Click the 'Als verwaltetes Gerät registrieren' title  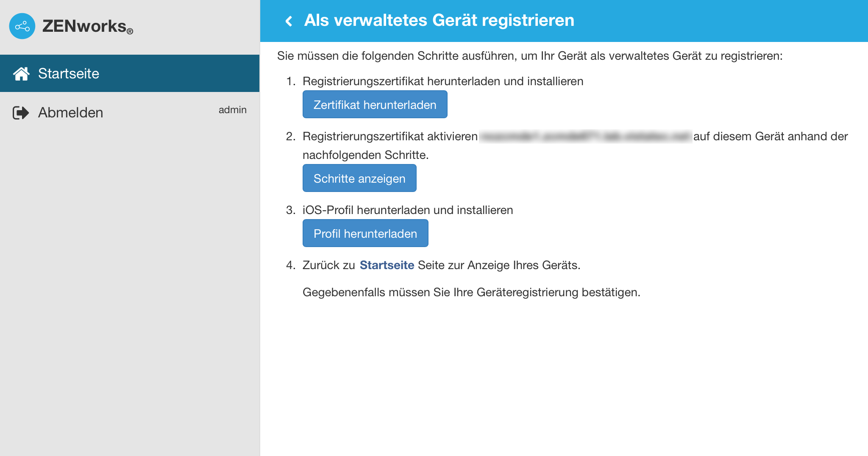click(439, 20)
